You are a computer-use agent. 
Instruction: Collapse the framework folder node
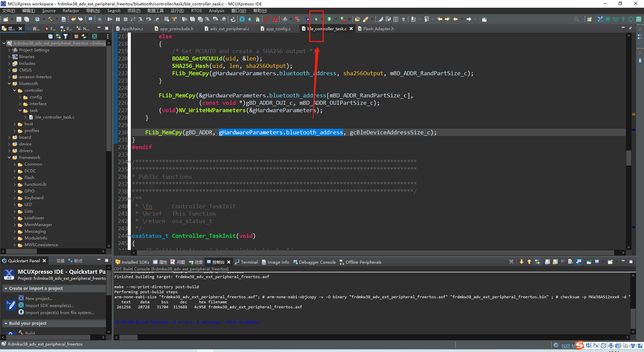[9, 158]
